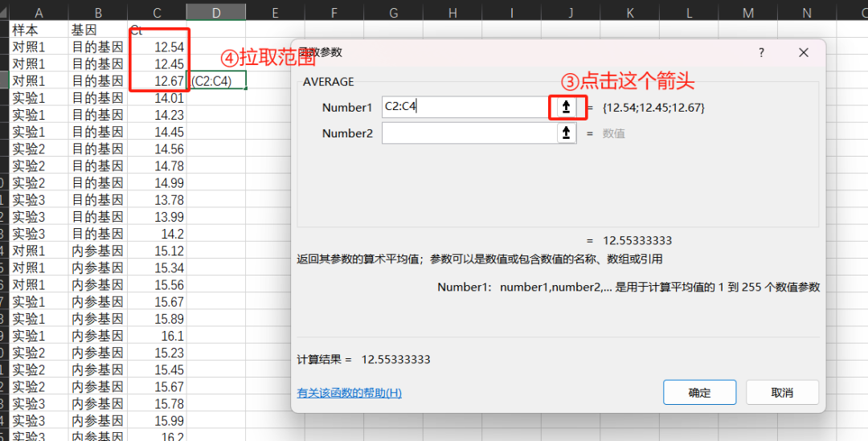Click the dialog help question mark icon
Image resolution: width=868 pixels, height=441 pixels.
(760, 52)
